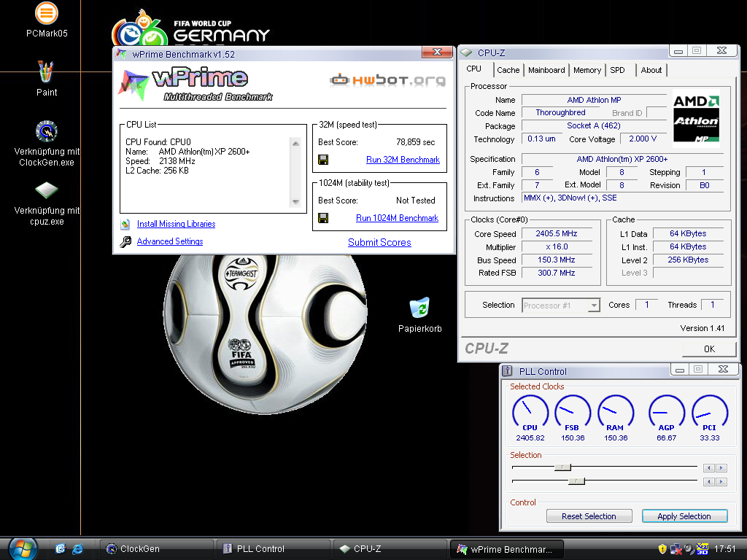Click the Bus Speed 150.3 MHz value
This screenshot has height=560, width=747.
(x=557, y=260)
